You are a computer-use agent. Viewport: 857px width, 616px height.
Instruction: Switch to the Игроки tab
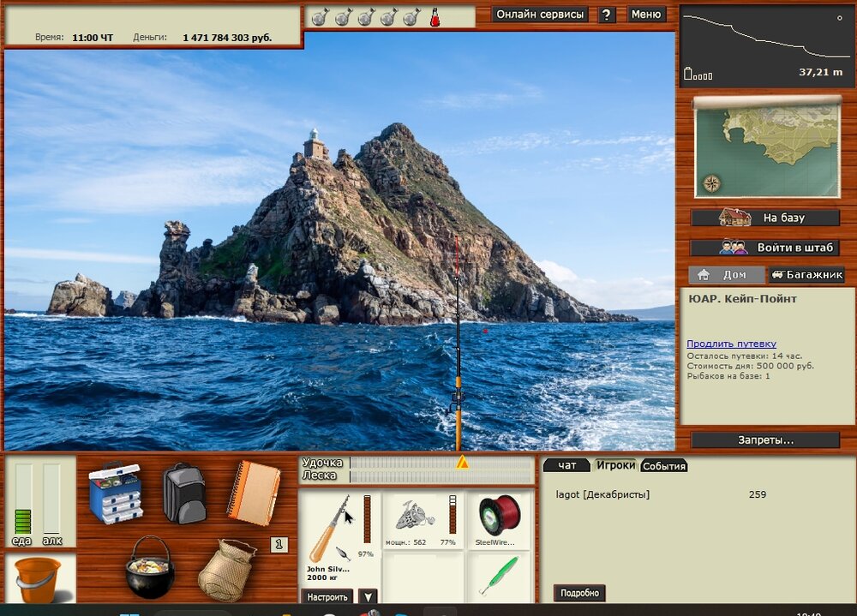pos(615,465)
